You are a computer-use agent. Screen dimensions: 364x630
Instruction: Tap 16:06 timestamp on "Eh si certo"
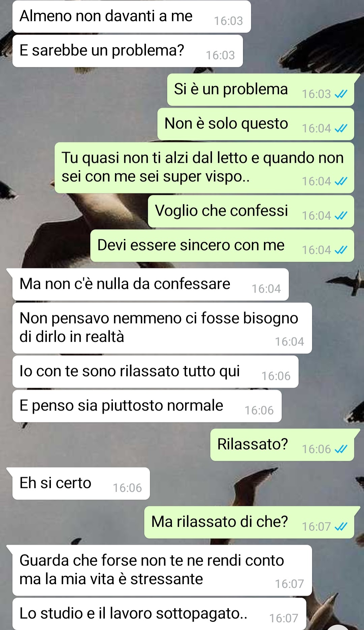tap(127, 488)
